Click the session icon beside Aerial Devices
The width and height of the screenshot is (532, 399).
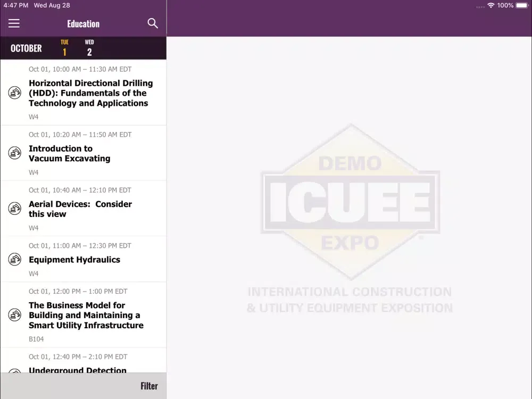click(x=14, y=209)
